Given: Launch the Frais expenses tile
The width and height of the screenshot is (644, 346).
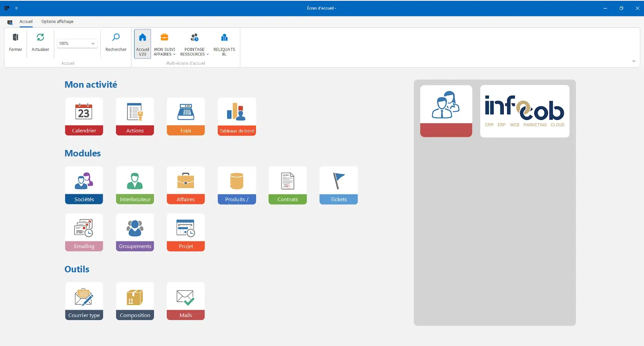Looking at the screenshot, I should [186, 116].
